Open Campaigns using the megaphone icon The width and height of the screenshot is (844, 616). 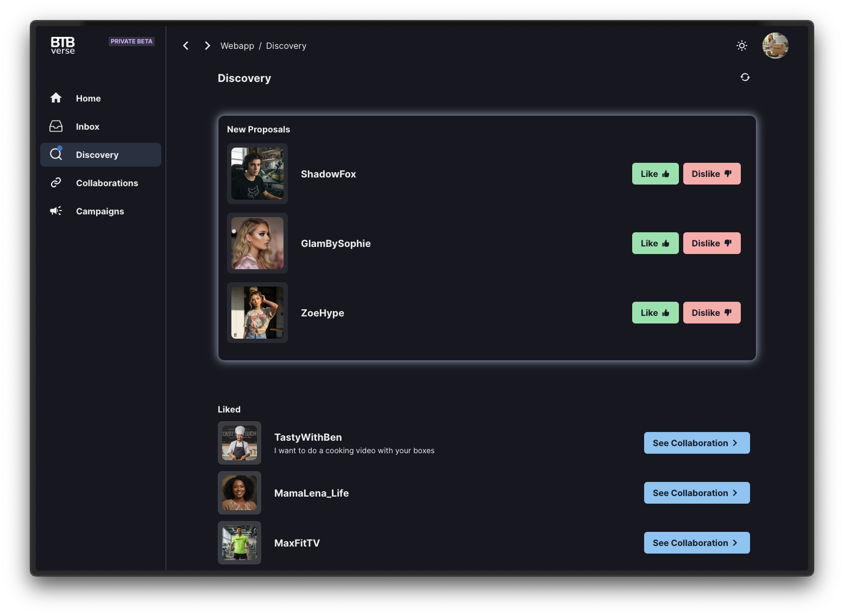pyautogui.click(x=56, y=211)
